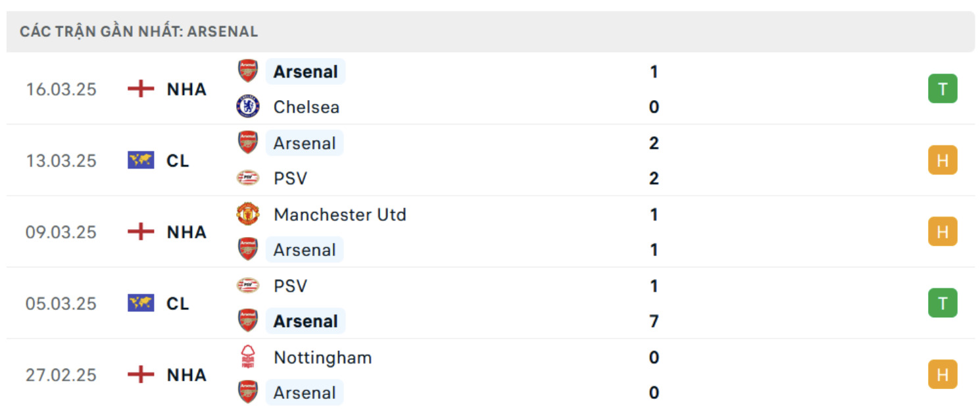This screenshot has height=420, width=980.
Task: Click the date 27.02.25 of the Nottingham match
Action: tap(61, 375)
